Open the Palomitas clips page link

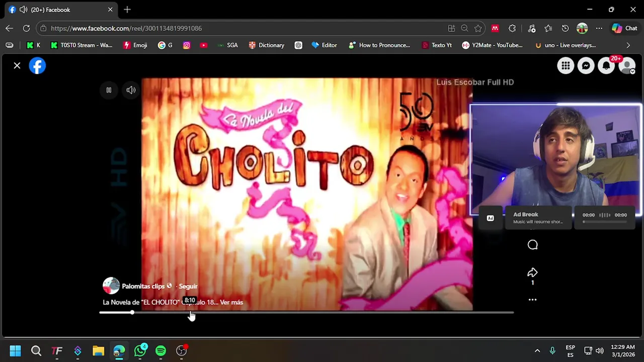click(x=143, y=286)
